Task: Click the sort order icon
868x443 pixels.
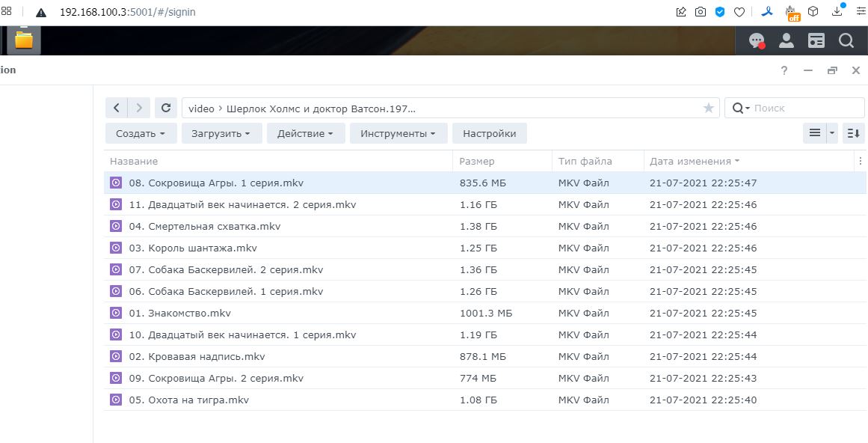Action: click(853, 133)
